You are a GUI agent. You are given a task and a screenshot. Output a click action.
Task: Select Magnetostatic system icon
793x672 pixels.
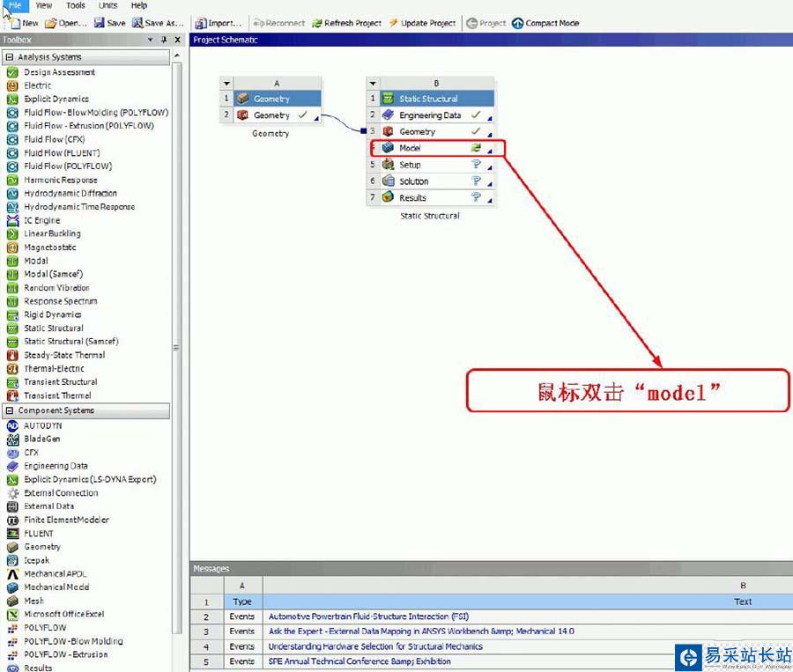(x=12, y=247)
